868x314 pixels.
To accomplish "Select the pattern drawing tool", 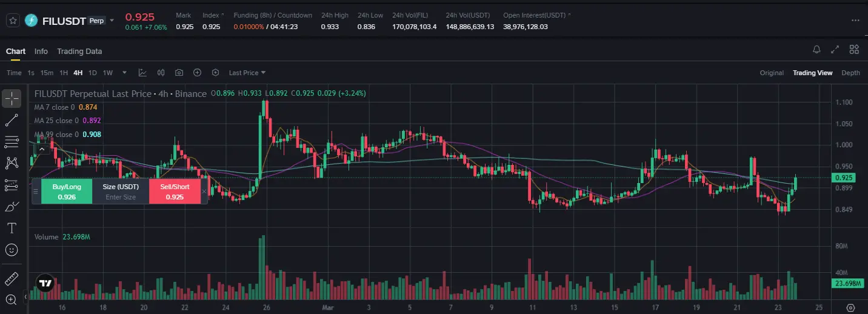I will tap(12, 163).
